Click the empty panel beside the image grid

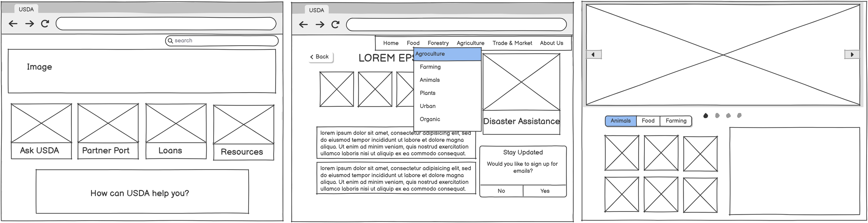click(x=794, y=171)
